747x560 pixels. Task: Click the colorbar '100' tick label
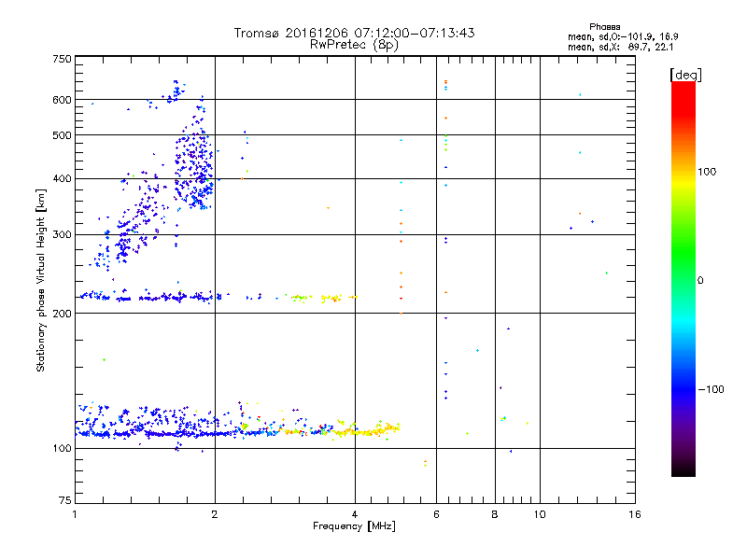pos(707,172)
